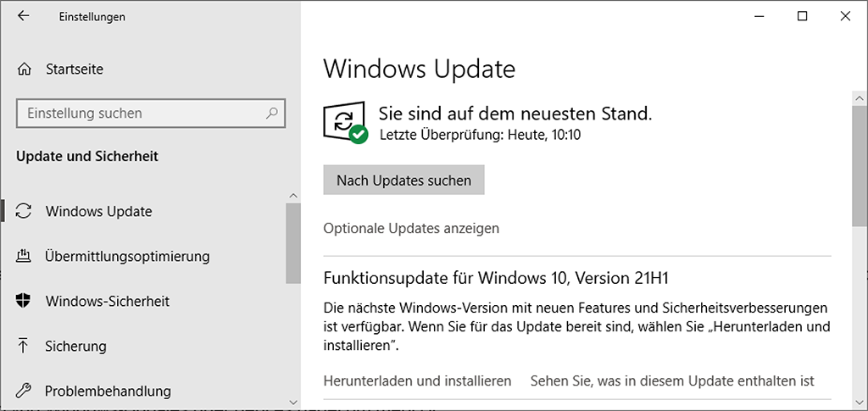Open Sehen Sie, was in diesem Update enthalten ist
The image size is (868, 411).
pyautogui.click(x=672, y=380)
